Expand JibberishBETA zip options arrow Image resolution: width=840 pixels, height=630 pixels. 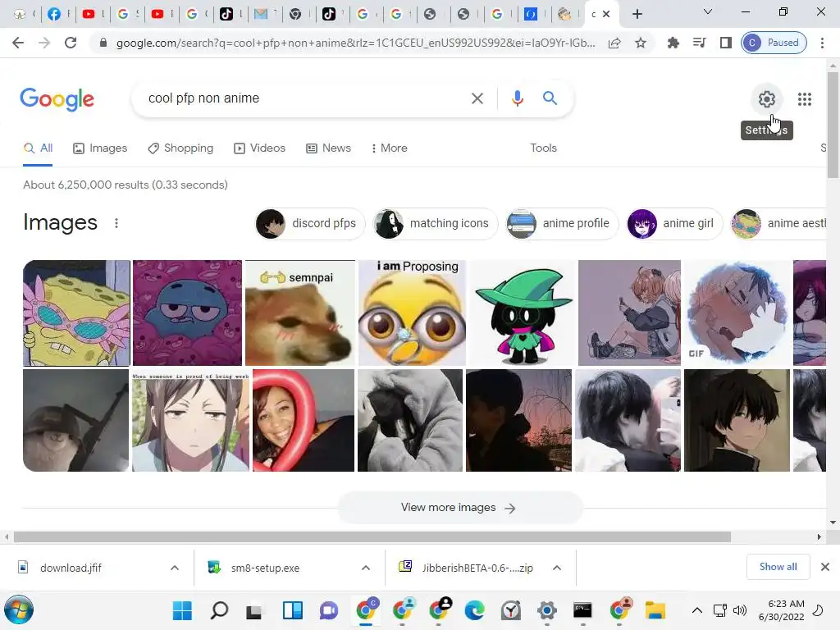tap(557, 568)
